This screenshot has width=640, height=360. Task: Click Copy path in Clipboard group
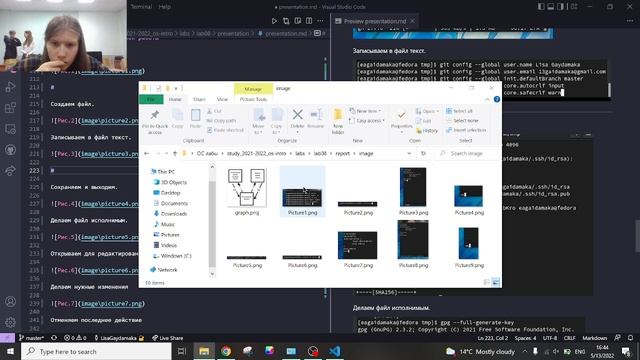tap(221, 120)
